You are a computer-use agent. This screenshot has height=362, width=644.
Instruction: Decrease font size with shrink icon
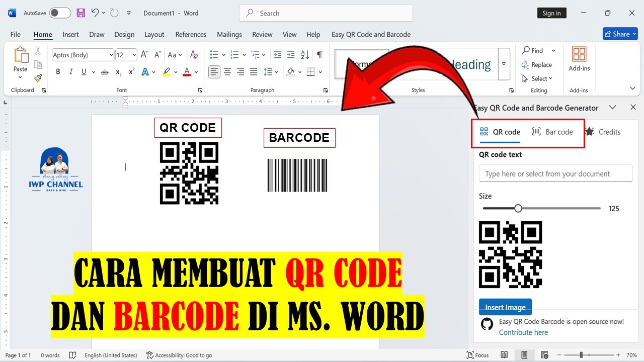pos(157,55)
